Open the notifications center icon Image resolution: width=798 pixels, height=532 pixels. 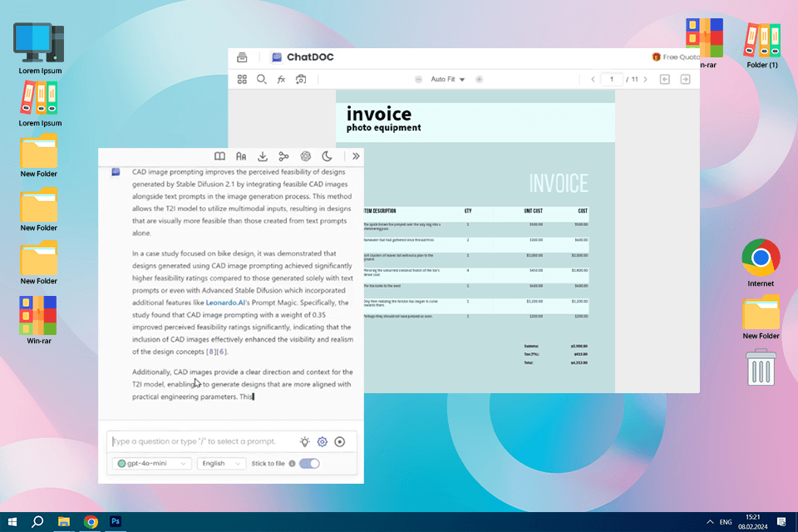coord(781,521)
